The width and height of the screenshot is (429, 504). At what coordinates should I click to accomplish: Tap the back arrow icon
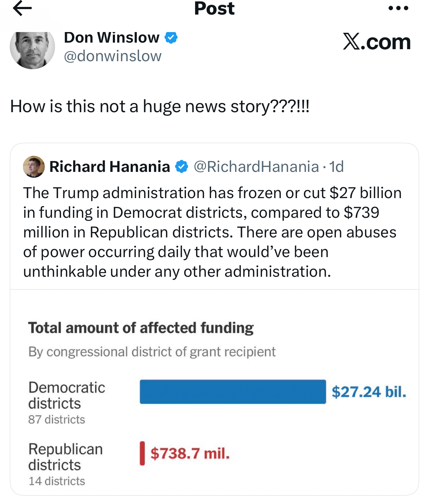point(22,8)
